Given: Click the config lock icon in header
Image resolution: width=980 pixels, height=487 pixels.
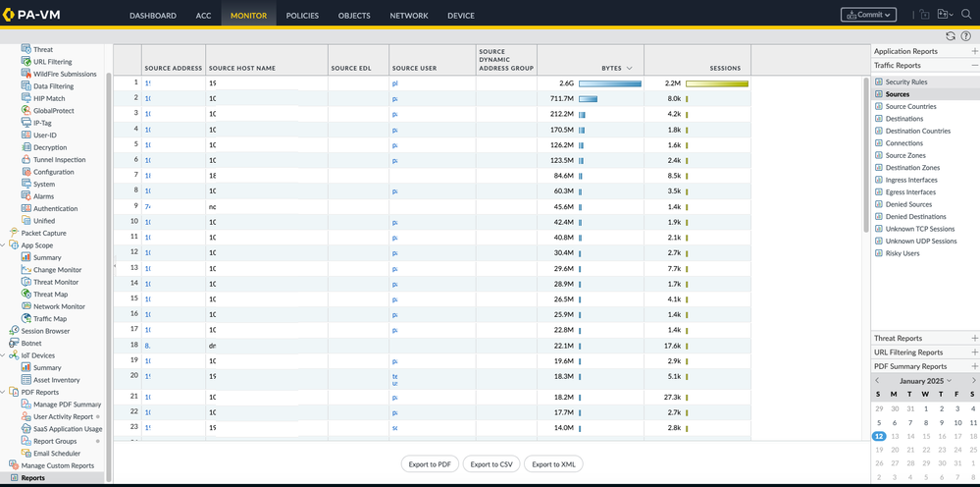Looking at the screenshot, I should coord(924,15).
